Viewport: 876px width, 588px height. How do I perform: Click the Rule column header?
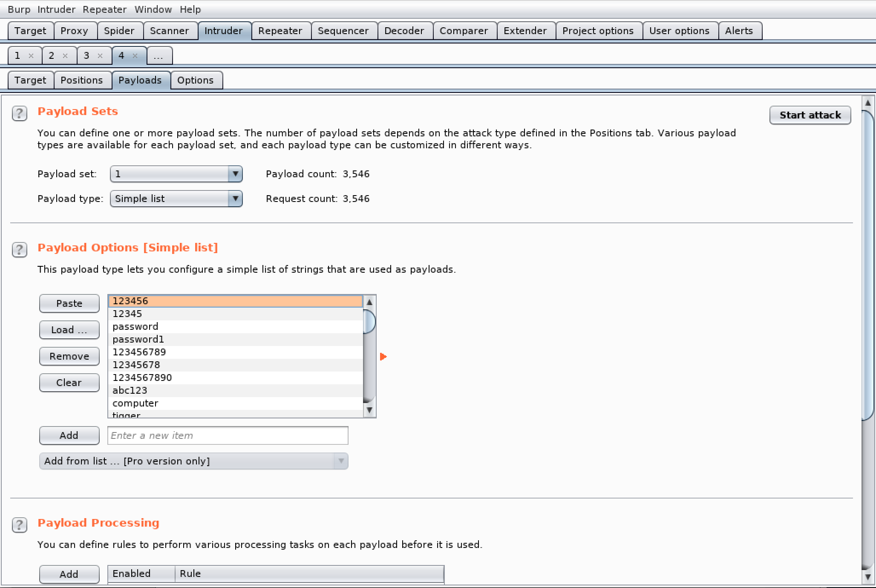click(x=309, y=574)
